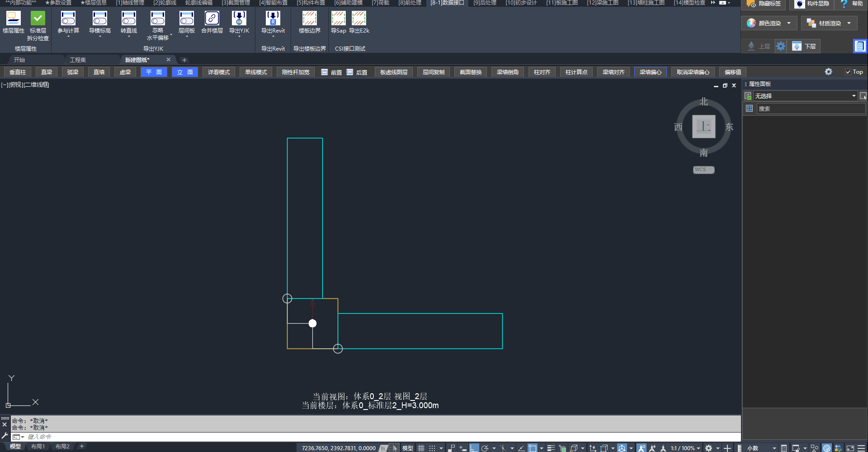Click the 导出Revit export icon

pos(273,19)
